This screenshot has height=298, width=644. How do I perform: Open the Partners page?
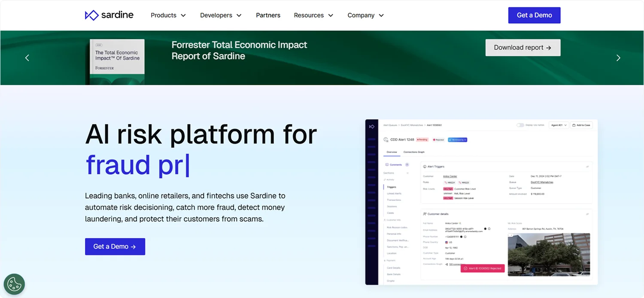(268, 15)
